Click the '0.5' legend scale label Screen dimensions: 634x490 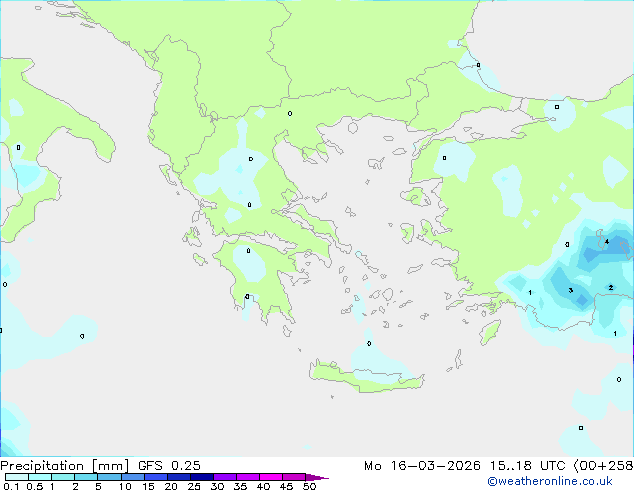click(34, 486)
